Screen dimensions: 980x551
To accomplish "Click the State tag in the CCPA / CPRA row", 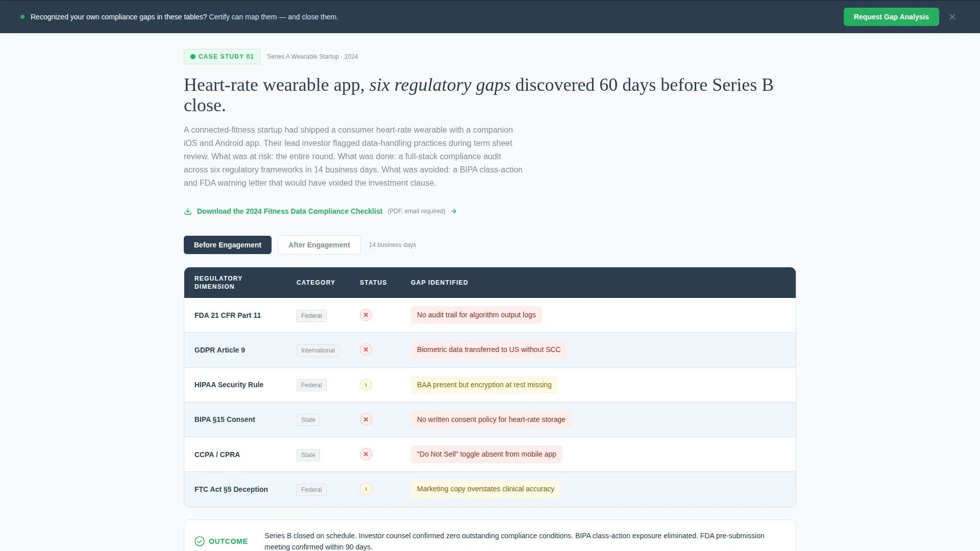I will click(x=308, y=455).
